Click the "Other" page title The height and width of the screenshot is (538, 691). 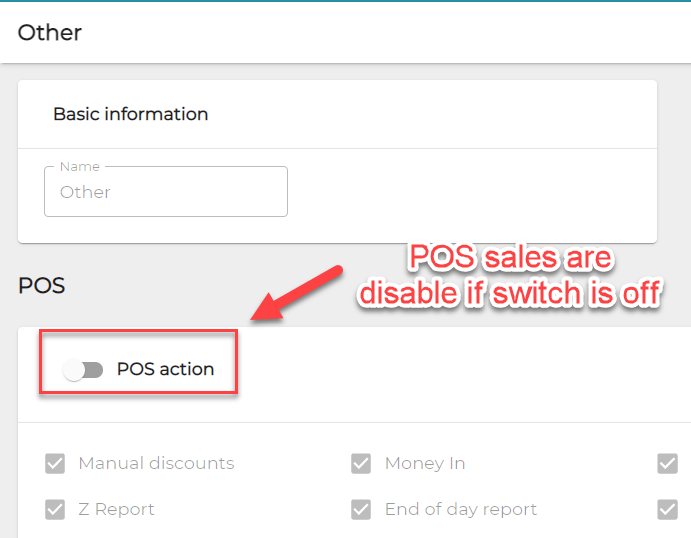point(50,32)
